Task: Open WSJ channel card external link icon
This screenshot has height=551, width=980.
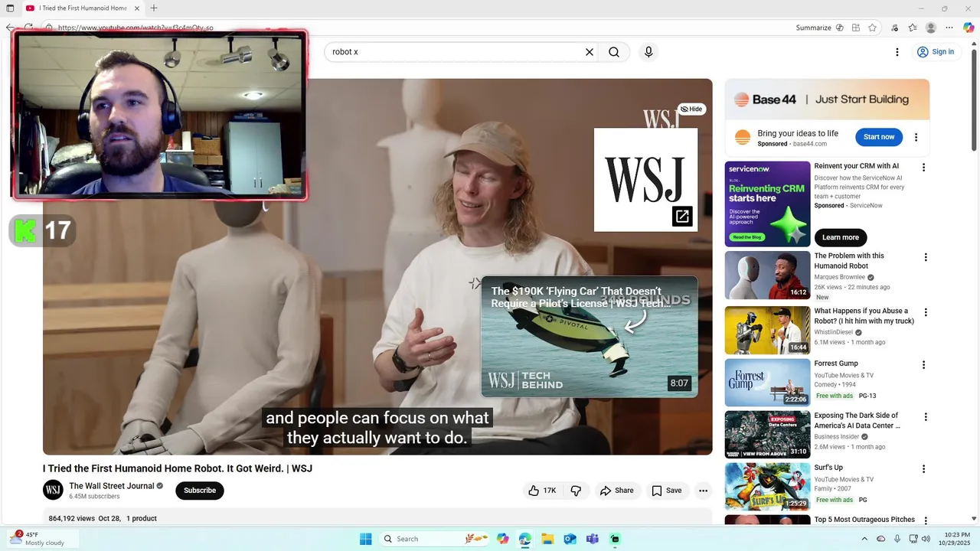Action: [x=682, y=217]
